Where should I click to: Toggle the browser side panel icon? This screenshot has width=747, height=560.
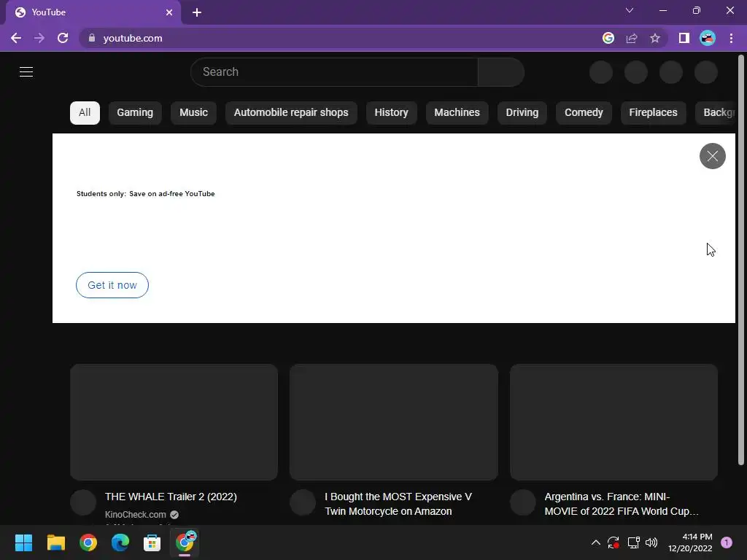(684, 38)
